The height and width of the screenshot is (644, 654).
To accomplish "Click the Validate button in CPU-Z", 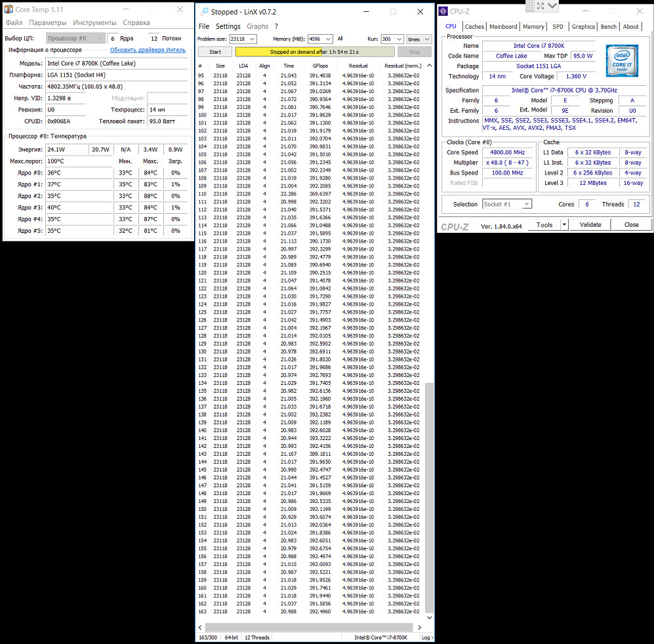I will [590, 225].
